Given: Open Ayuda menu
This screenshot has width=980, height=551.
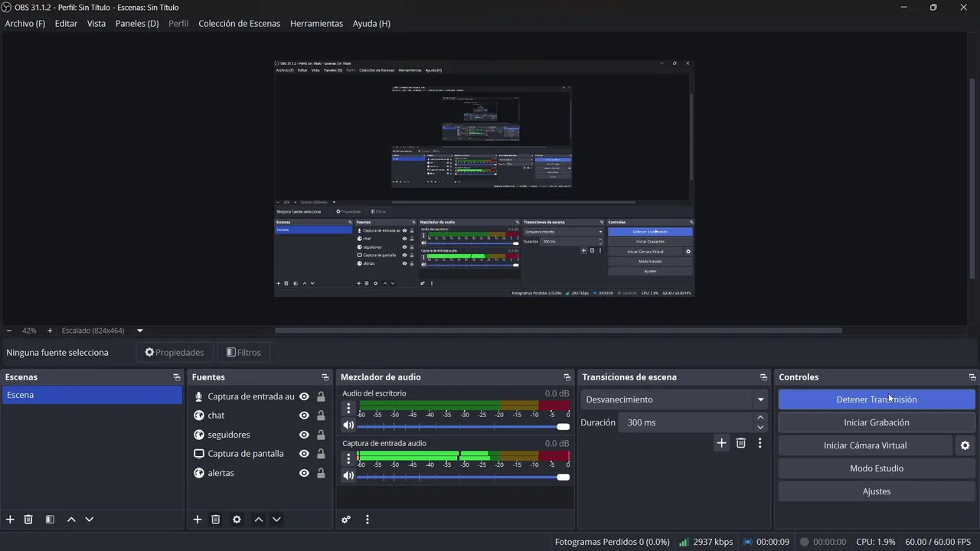Looking at the screenshot, I should coord(371,24).
